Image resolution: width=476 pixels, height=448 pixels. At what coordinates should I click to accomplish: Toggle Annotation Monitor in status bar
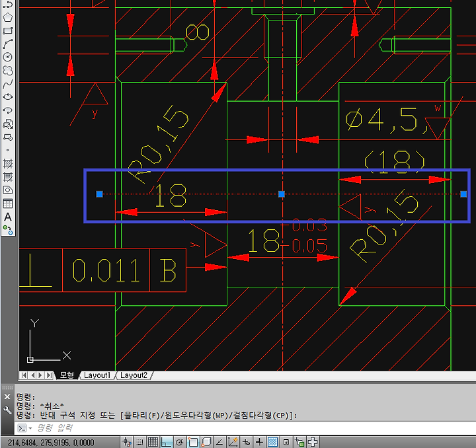pyautogui.click(x=313, y=442)
